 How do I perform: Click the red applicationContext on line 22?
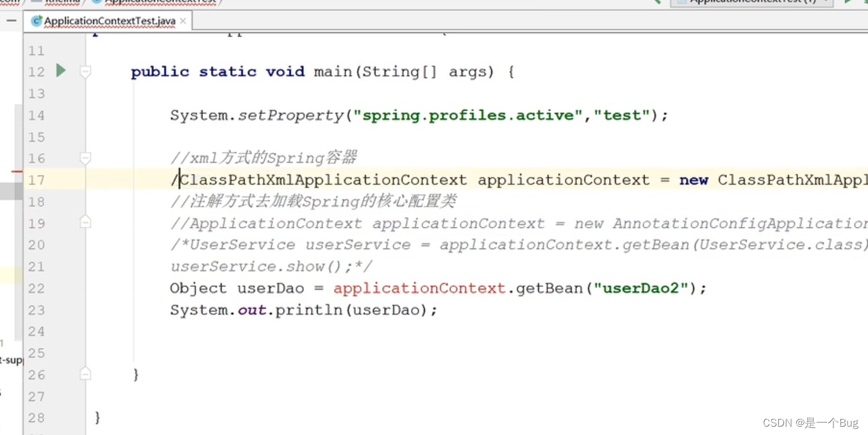point(419,288)
